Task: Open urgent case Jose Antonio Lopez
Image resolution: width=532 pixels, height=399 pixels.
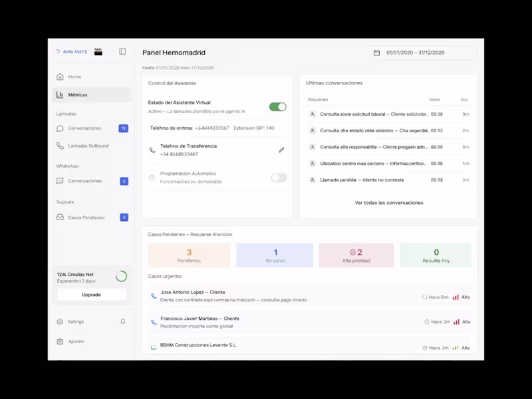Action: [x=309, y=296]
